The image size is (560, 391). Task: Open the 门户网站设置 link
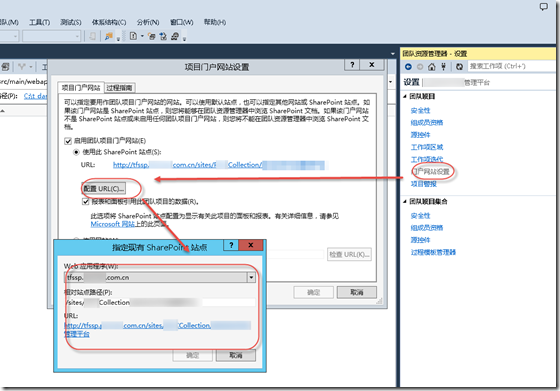click(x=431, y=172)
